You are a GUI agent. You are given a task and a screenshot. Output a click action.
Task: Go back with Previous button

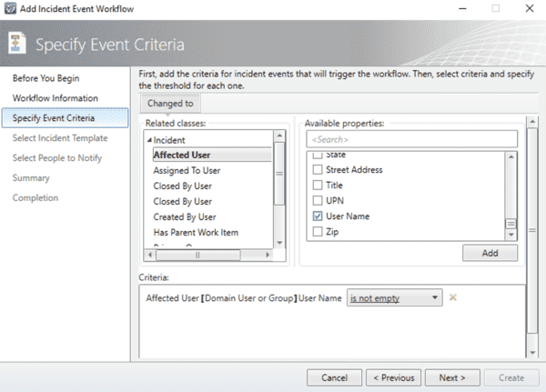click(x=393, y=377)
